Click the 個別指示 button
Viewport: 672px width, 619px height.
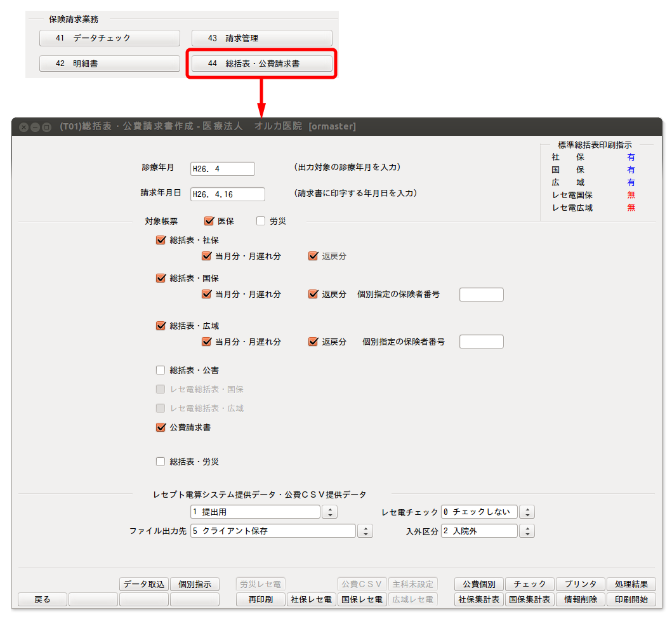point(195,584)
